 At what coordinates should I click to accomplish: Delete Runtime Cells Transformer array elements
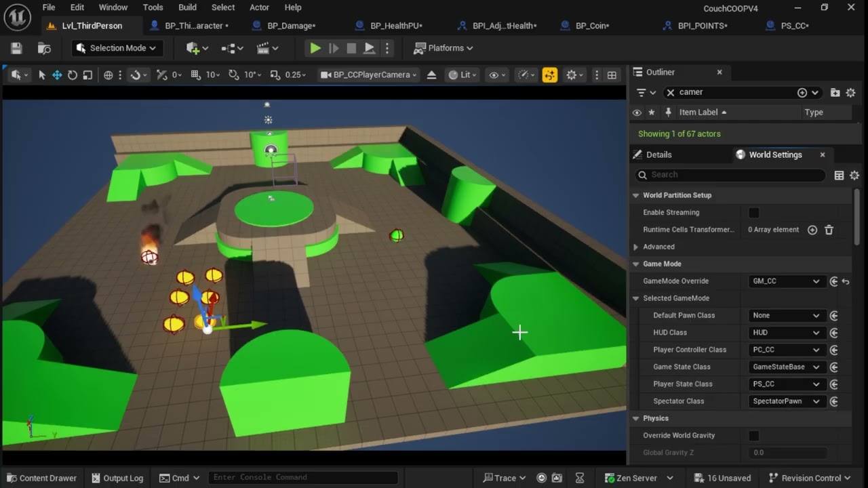click(x=829, y=230)
